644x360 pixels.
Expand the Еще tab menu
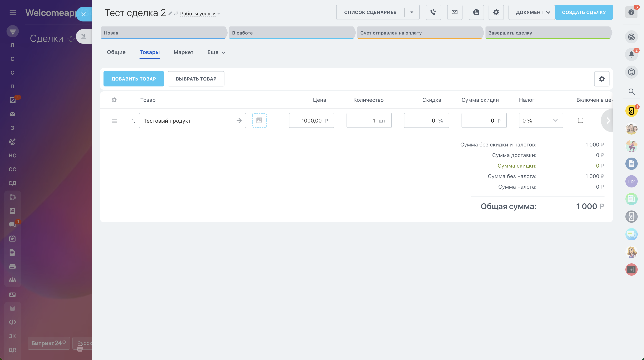216,52
